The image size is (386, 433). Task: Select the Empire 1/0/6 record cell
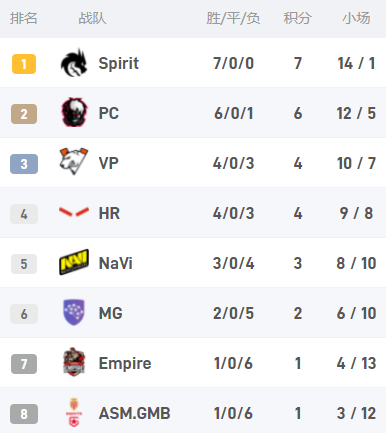point(233,363)
